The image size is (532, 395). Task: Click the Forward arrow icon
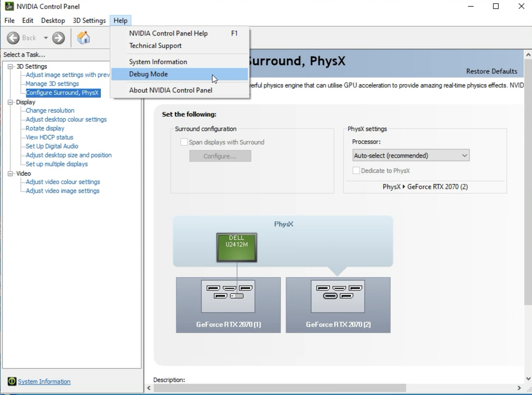[x=58, y=38]
